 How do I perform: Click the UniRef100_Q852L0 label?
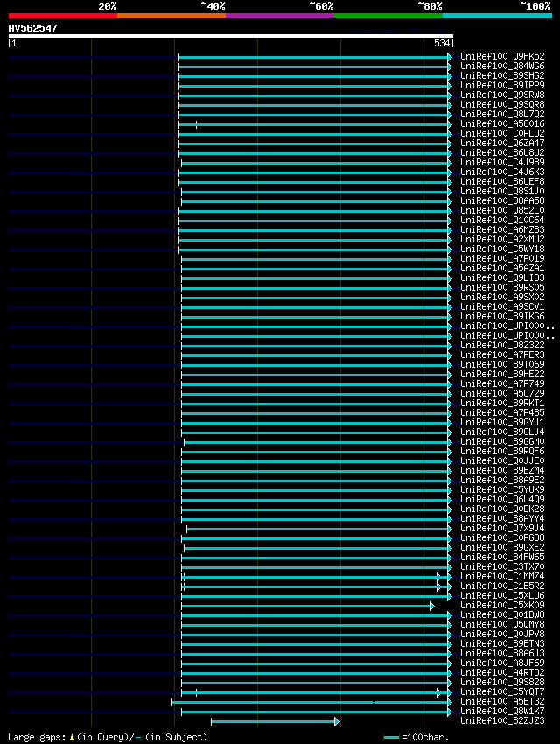[x=502, y=210]
